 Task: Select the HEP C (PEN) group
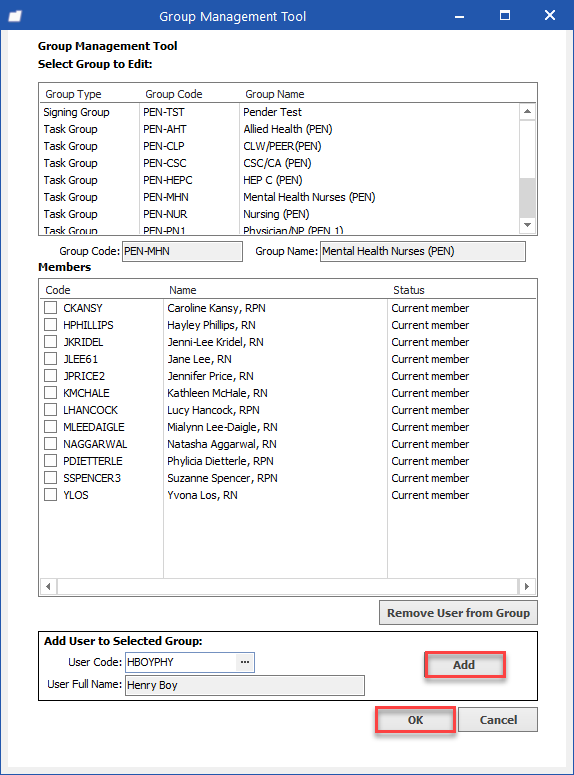280,180
